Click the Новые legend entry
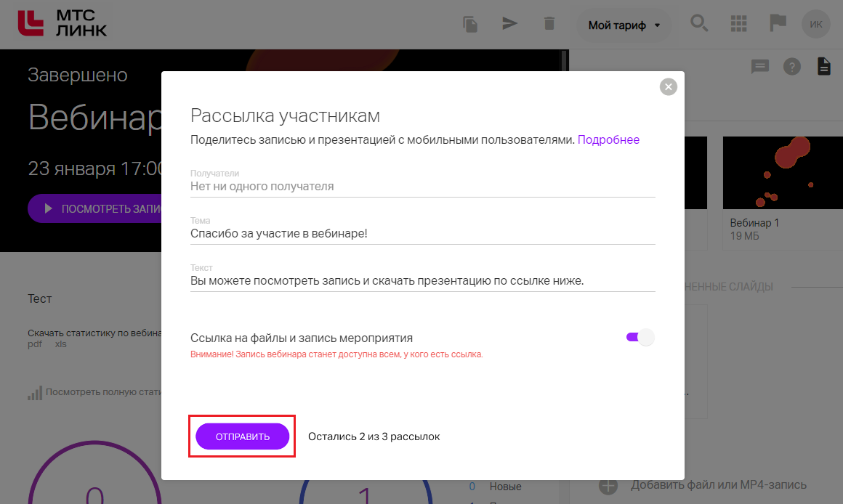The image size is (843, 504). 505,487
